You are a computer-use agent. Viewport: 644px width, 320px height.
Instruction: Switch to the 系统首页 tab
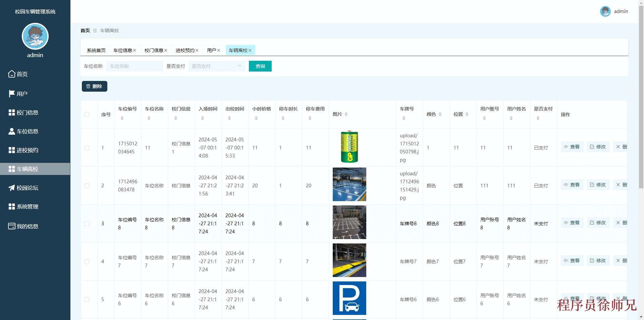click(x=96, y=50)
